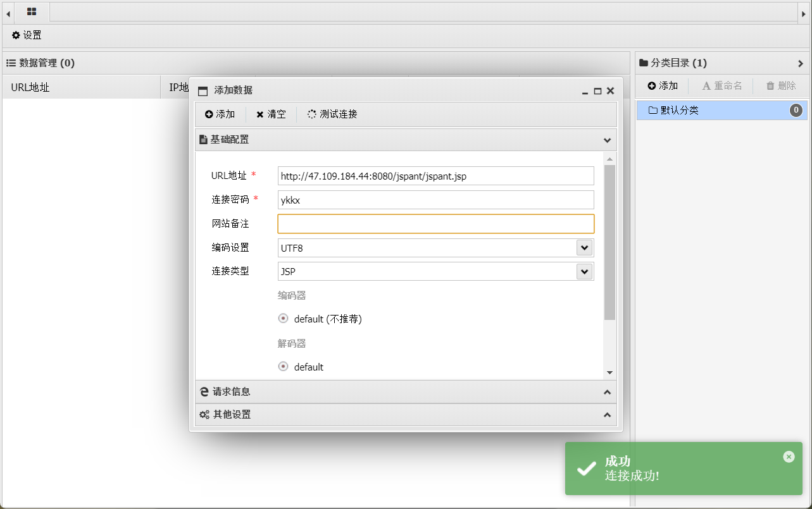This screenshot has height=509, width=812.
Task: Close the 添加数据 dialog
Action: (611, 91)
